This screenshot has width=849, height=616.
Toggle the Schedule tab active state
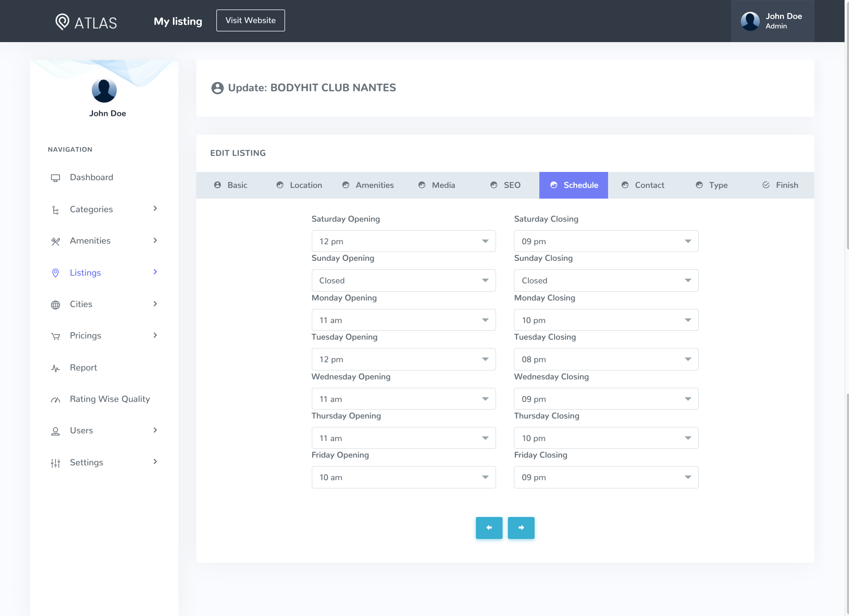pos(572,185)
